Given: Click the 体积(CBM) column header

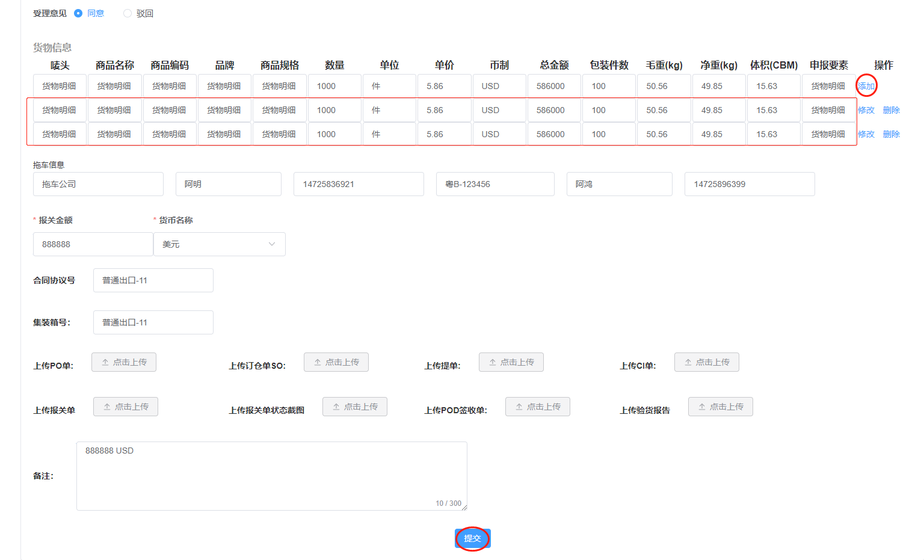Looking at the screenshot, I should (x=774, y=65).
